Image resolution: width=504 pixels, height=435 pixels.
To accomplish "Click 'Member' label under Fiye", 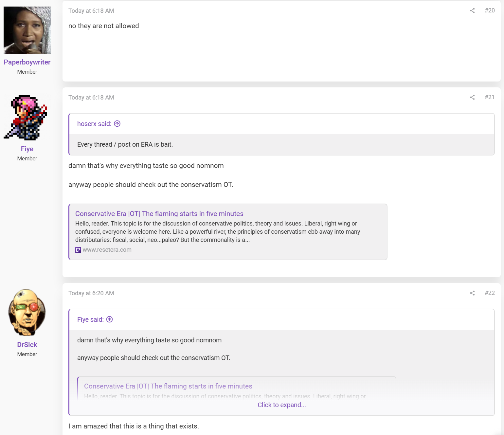I will click(x=27, y=158).
